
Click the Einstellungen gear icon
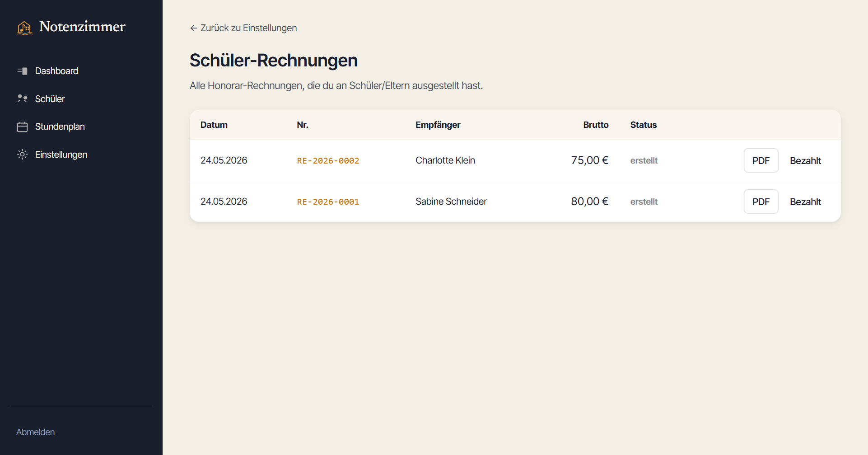pyautogui.click(x=22, y=155)
